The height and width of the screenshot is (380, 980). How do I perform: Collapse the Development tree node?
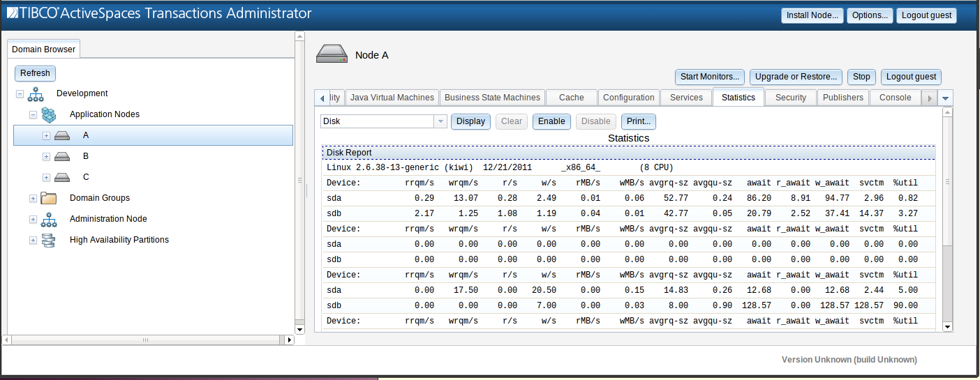tap(20, 93)
